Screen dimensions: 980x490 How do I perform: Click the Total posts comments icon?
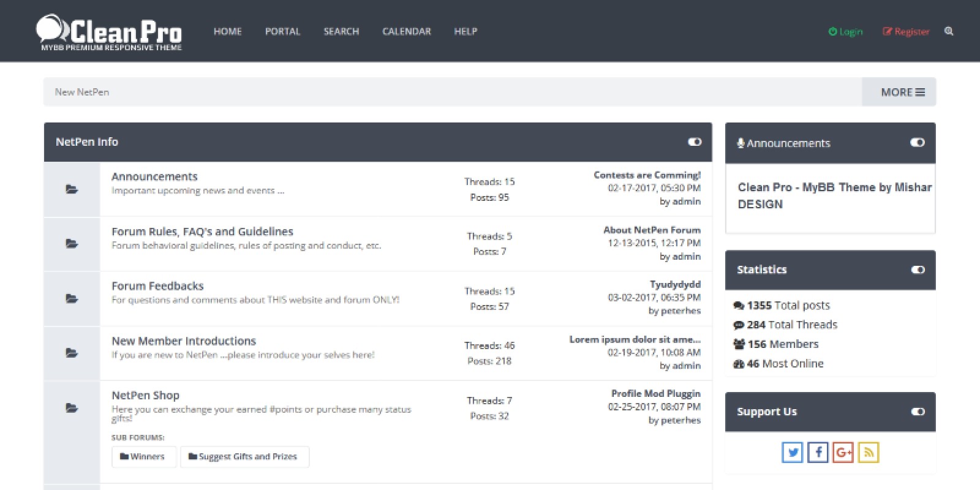click(x=739, y=306)
